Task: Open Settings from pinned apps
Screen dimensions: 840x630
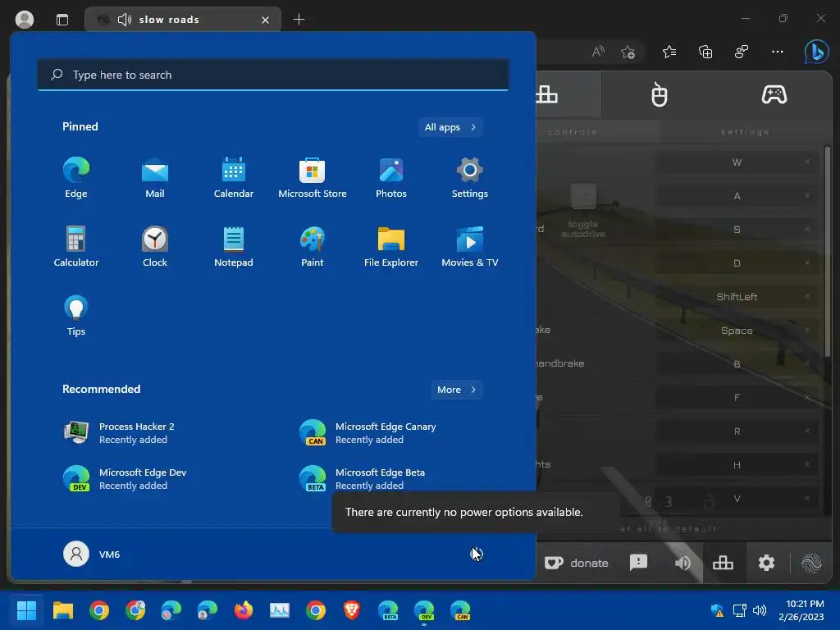Action: tap(470, 178)
